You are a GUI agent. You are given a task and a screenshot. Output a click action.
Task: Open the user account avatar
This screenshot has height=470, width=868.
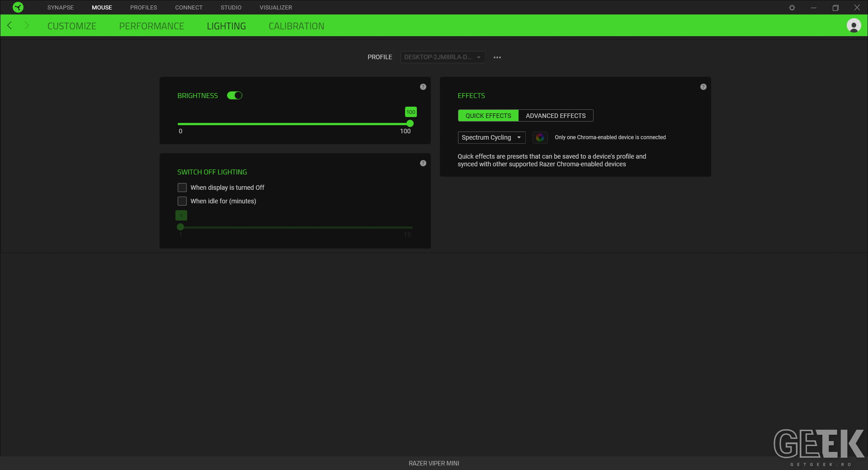pyautogui.click(x=854, y=26)
